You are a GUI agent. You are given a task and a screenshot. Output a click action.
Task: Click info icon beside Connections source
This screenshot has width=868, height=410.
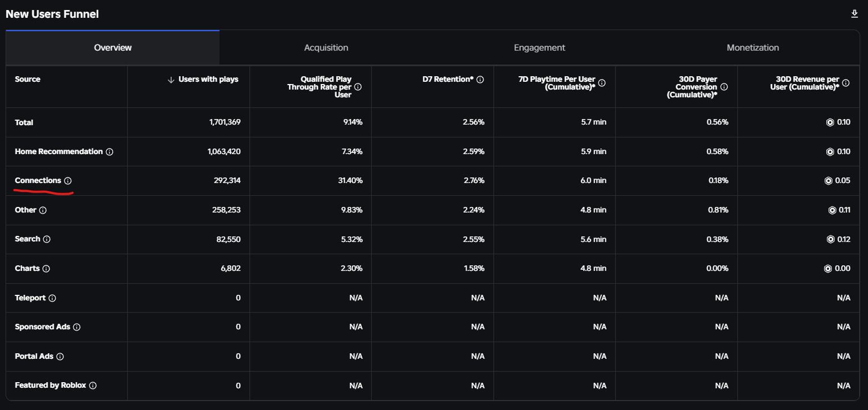tap(68, 181)
